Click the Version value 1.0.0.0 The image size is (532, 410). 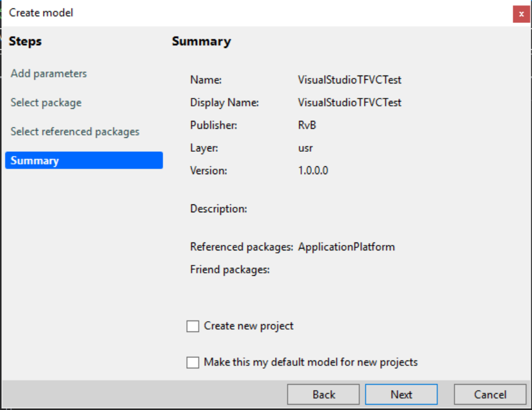(313, 171)
